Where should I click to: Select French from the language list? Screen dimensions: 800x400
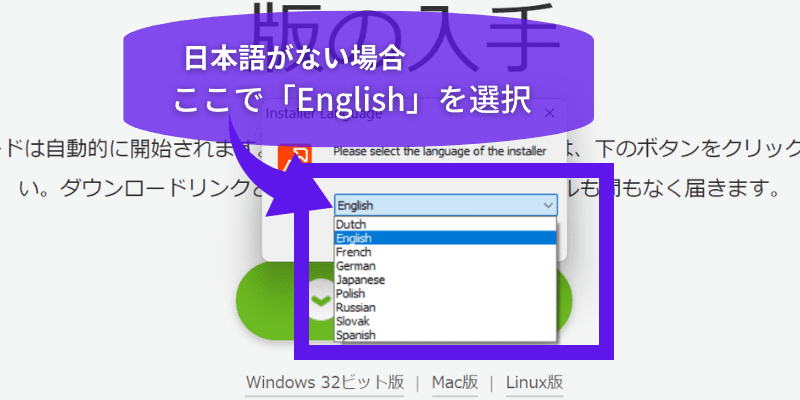click(445, 252)
